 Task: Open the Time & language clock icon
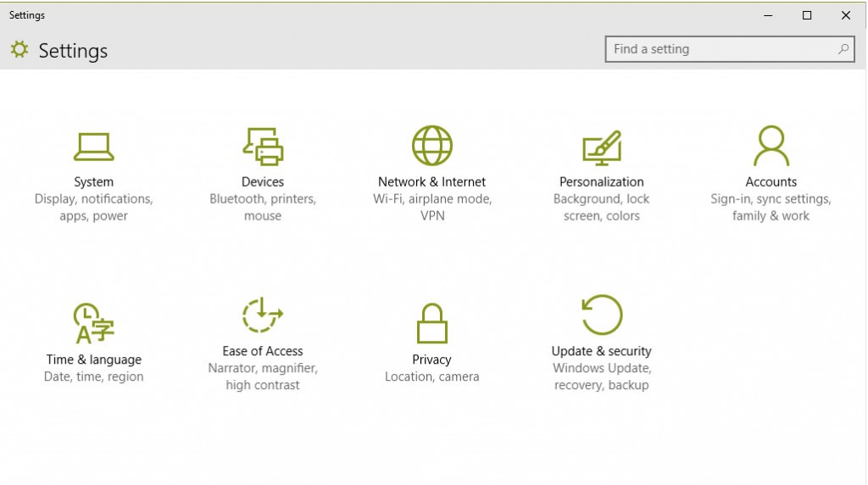tap(93, 323)
